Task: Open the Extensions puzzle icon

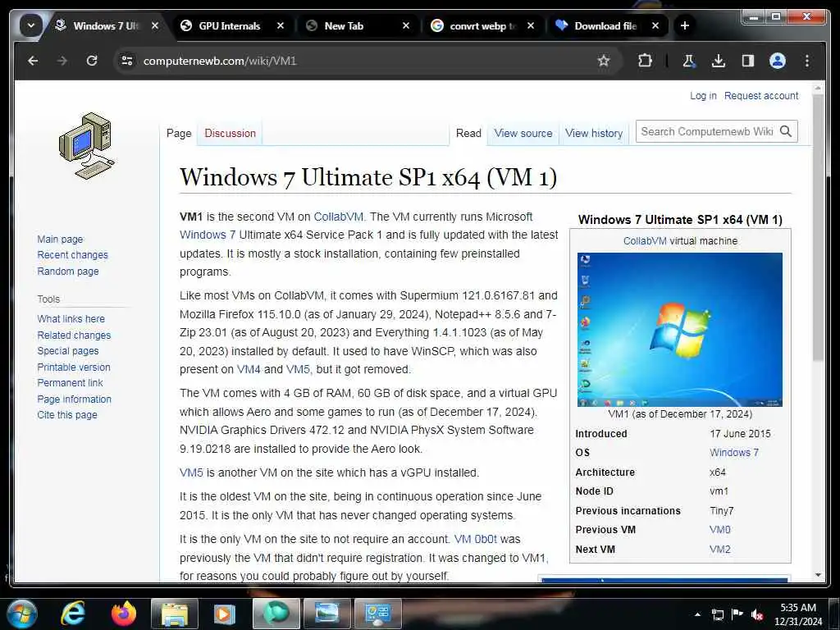Action: (x=645, y=61)
